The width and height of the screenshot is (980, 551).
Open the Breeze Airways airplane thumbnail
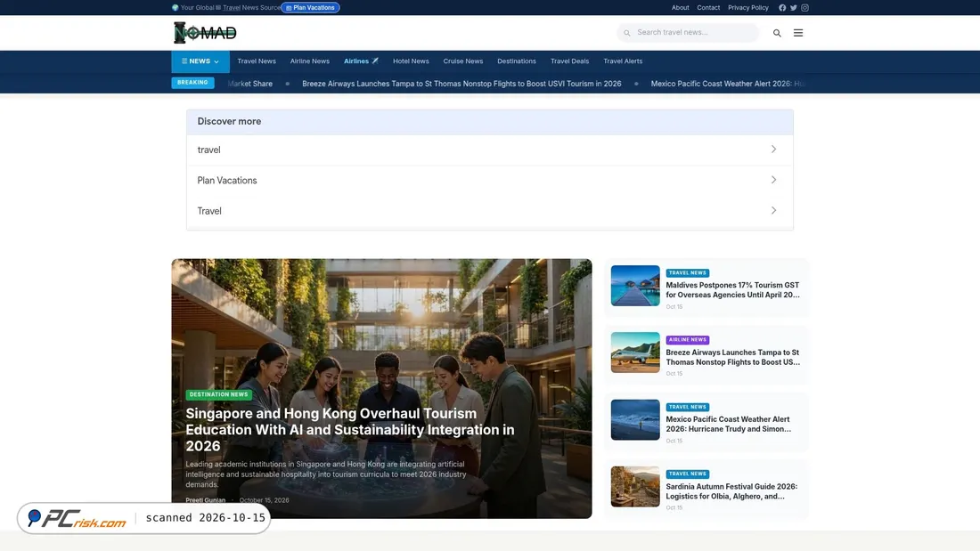pos(635,352)
